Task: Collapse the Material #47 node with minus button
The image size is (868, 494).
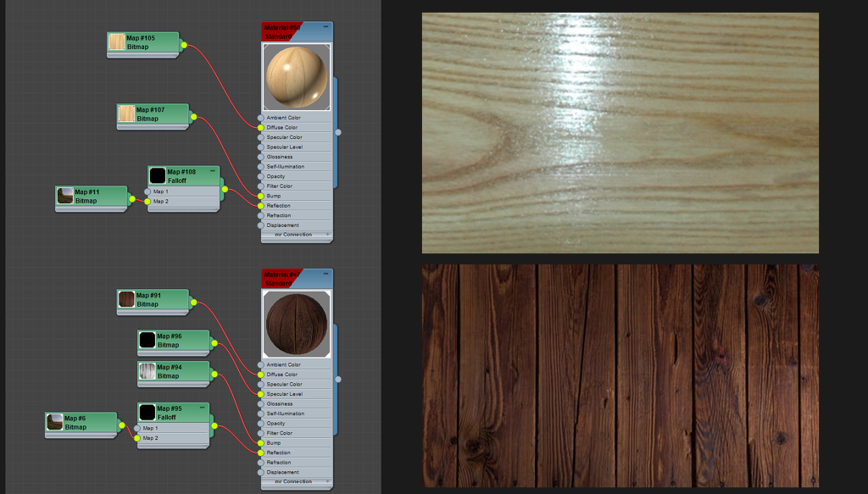Action: tap(325, 274)
